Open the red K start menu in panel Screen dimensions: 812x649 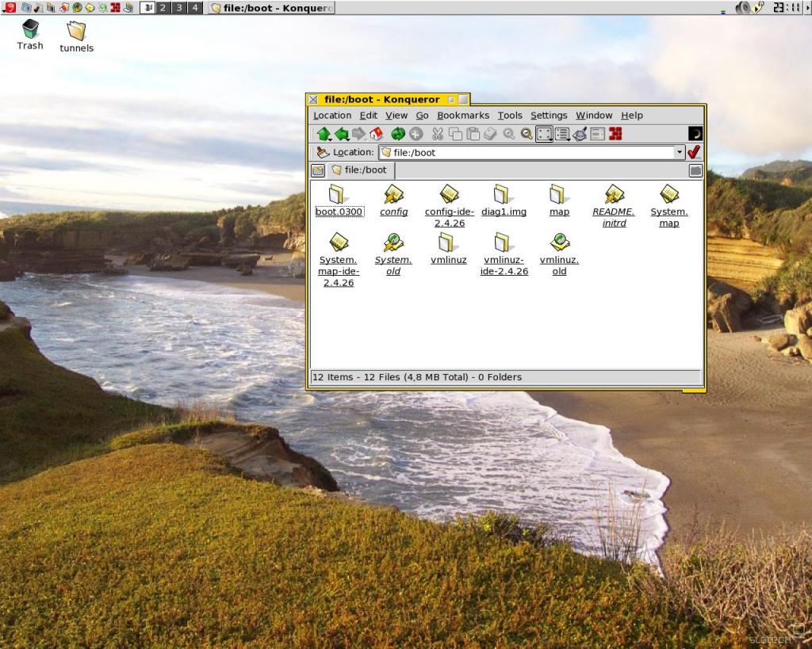coord(9,7)
